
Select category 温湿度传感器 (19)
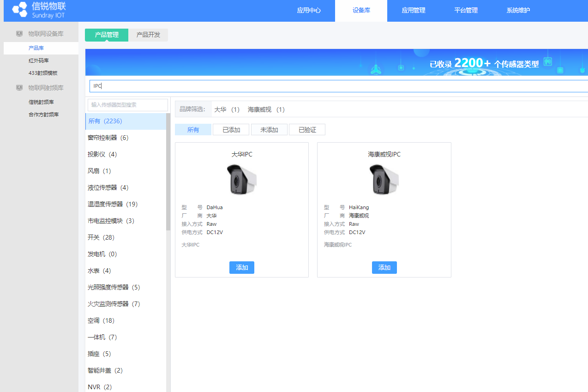(x=126, y=204)
